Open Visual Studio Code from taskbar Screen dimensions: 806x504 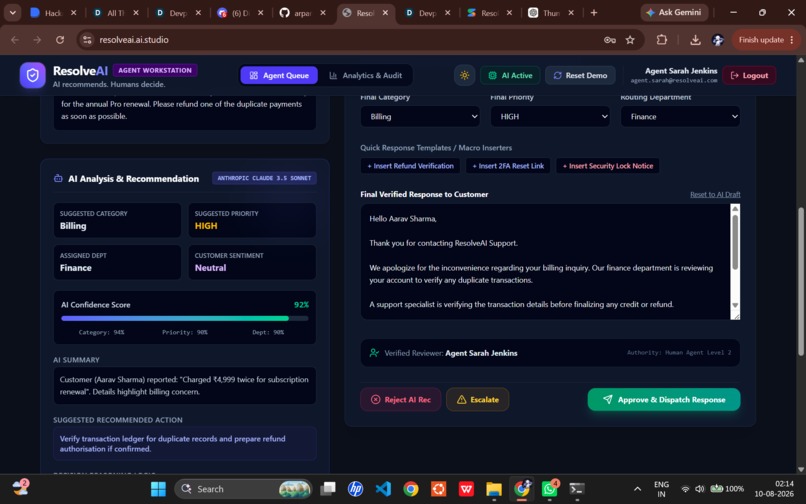pos(383,489)
